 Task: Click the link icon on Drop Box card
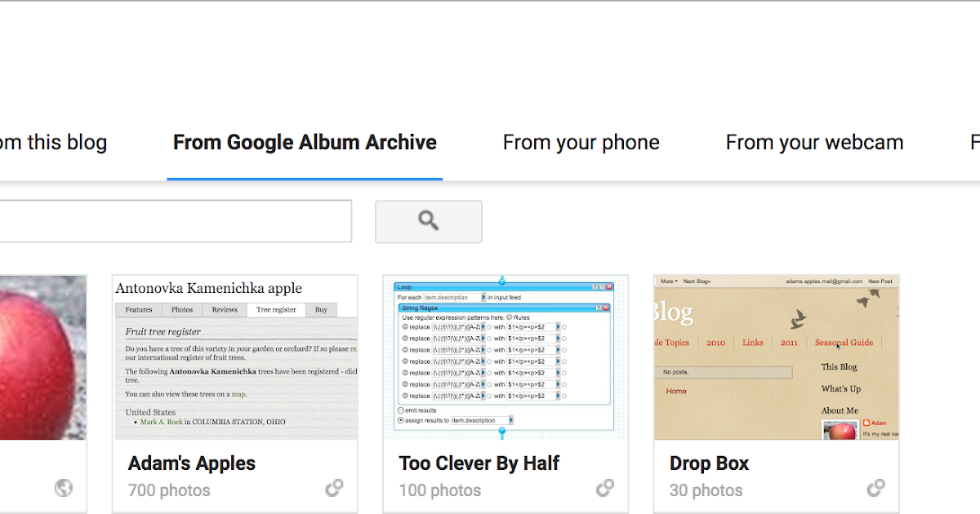tap(876, 487)
